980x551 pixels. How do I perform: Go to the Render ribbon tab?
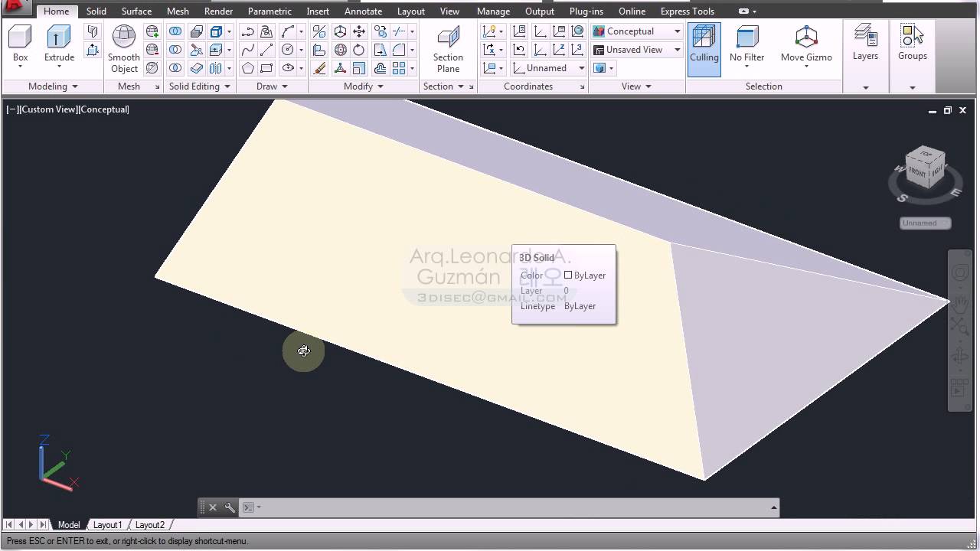pyautogui.click(x=218, y=11)
